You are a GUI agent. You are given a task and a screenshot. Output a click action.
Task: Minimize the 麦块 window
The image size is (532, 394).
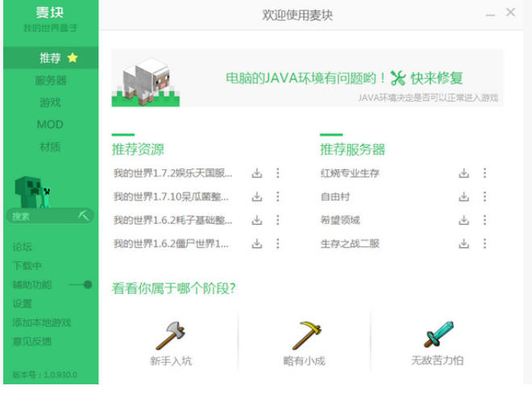coord(490,15)
